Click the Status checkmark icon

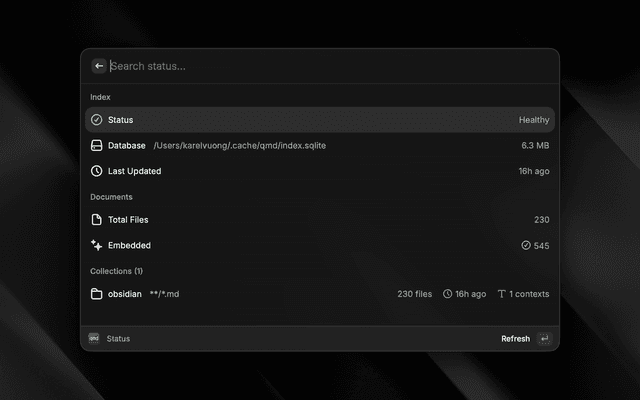(97, 120)
